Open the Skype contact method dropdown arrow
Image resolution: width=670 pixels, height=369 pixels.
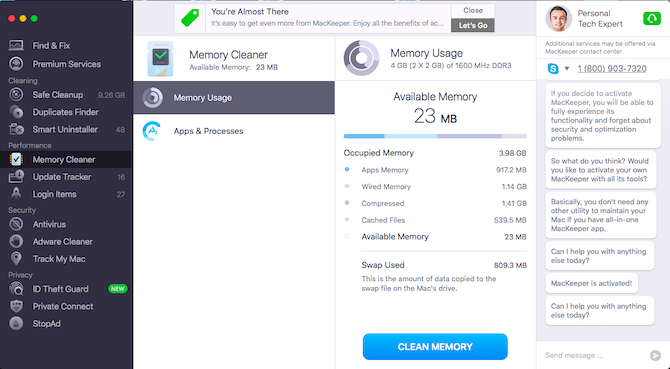pyautogui.click(x=567, y=68)
